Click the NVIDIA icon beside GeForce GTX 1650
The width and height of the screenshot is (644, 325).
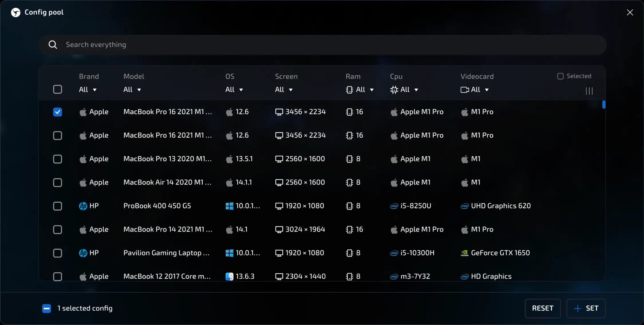pyautogui.click(x=465, y=253)
